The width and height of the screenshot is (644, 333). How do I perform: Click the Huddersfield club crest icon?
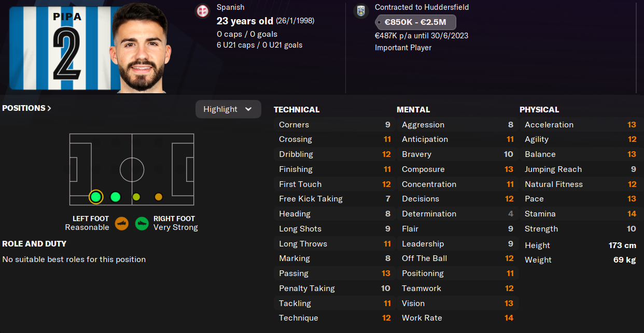coord(361,11)
